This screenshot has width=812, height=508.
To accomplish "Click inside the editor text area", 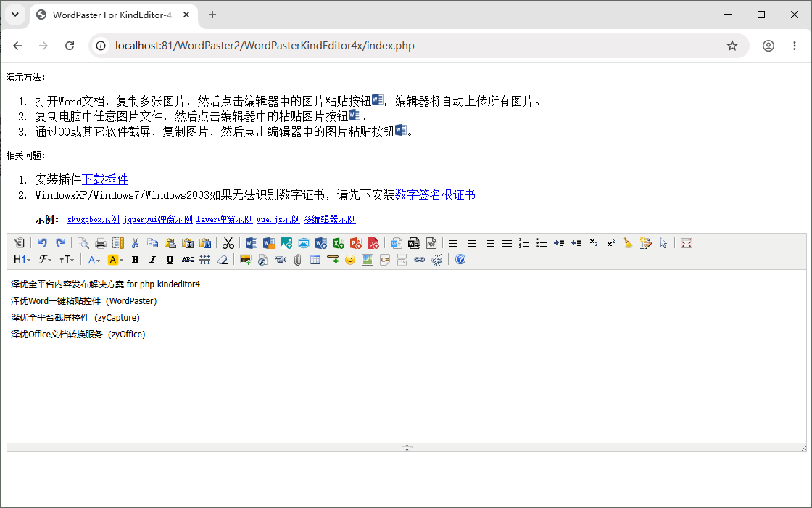I will (x=407, y=356).
